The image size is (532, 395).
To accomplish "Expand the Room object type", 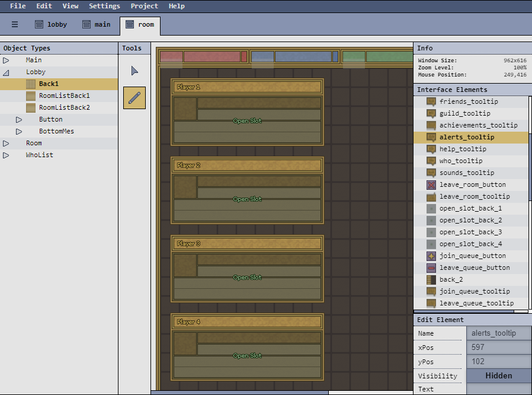I will (x=6, y=144).
